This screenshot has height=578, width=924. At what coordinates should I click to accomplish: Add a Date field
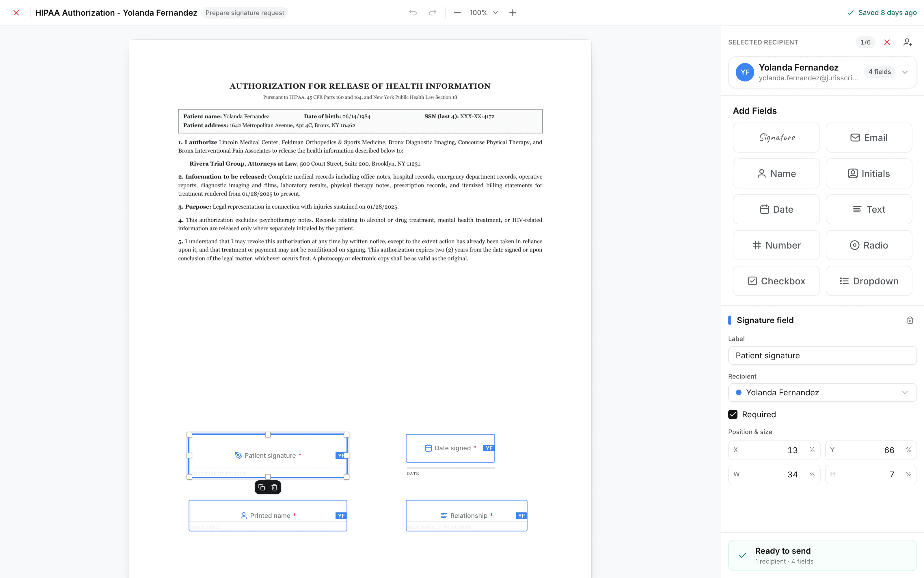(776, 210)
